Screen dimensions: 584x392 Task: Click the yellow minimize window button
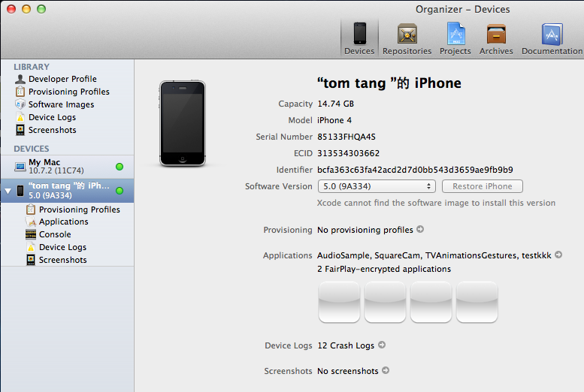click(26, 9)
